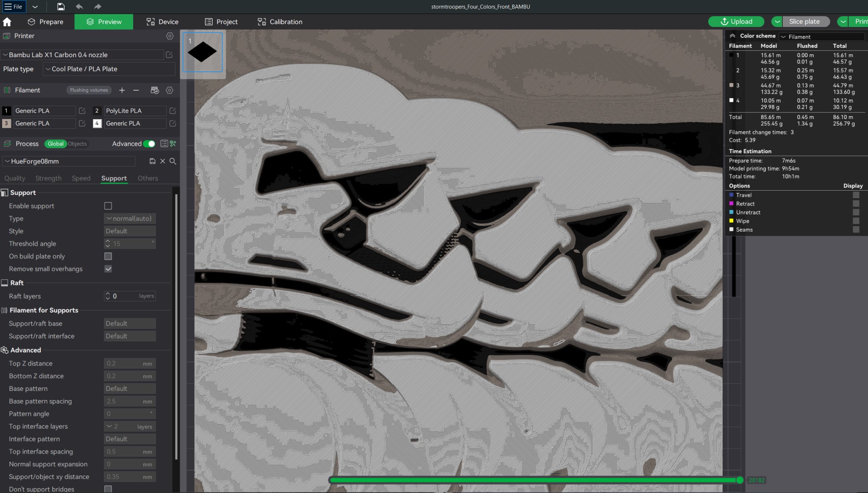Image resolution: width=868 pixels, height=493 pixels.
Task: Upload the sliced project
Action: tap(736, 21)
